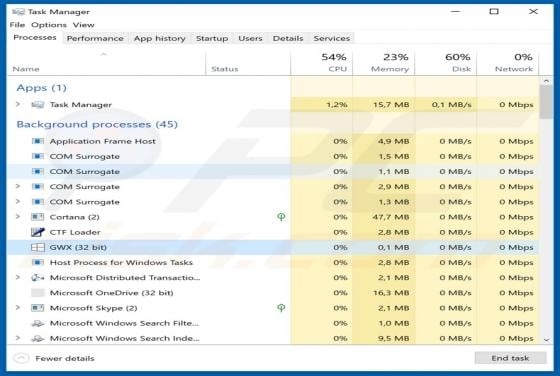Image resolution: width=560 pixels, height=376 pixels.
Task: Click the Microsoft Windows Search Filter icon
Action: pos(38,323)
